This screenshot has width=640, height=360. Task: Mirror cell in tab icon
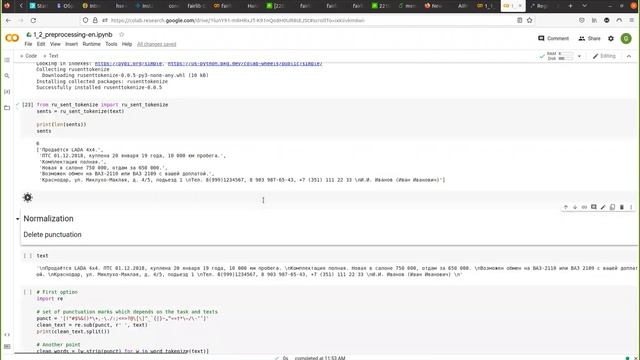click(x=613, y=207)
